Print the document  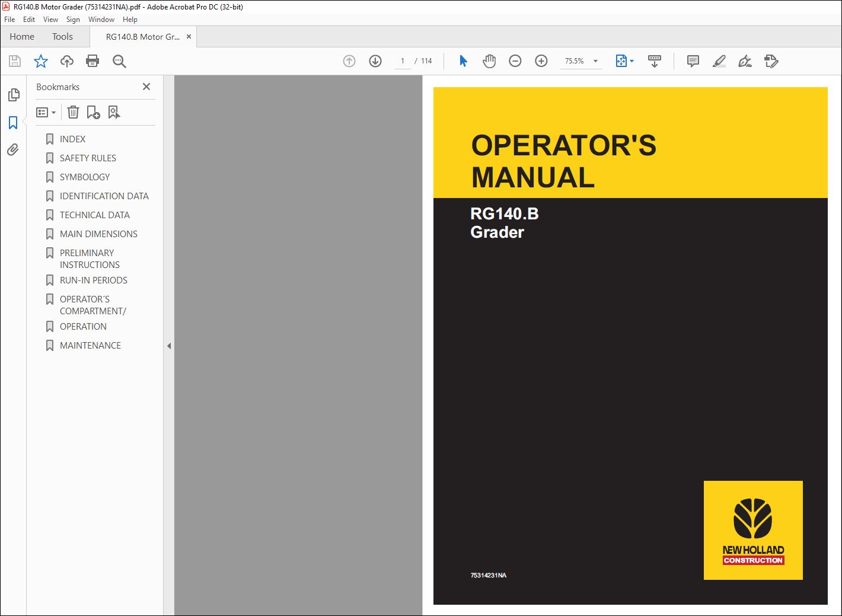tap(93, 61)
